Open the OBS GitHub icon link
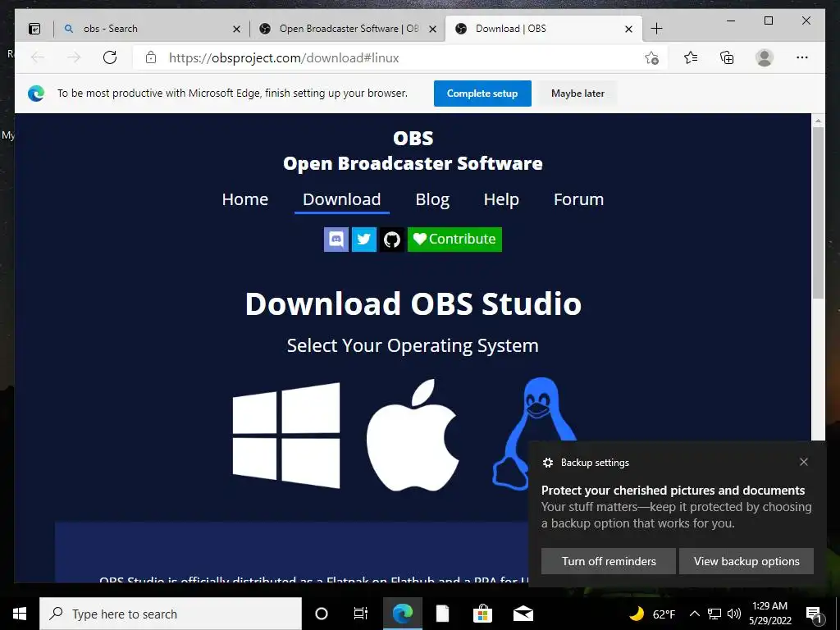 point(392,239)
